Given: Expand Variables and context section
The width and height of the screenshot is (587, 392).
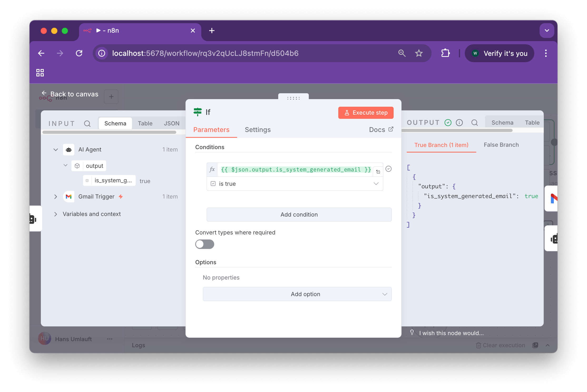Looking at the screenshot, I should (56, 214).
